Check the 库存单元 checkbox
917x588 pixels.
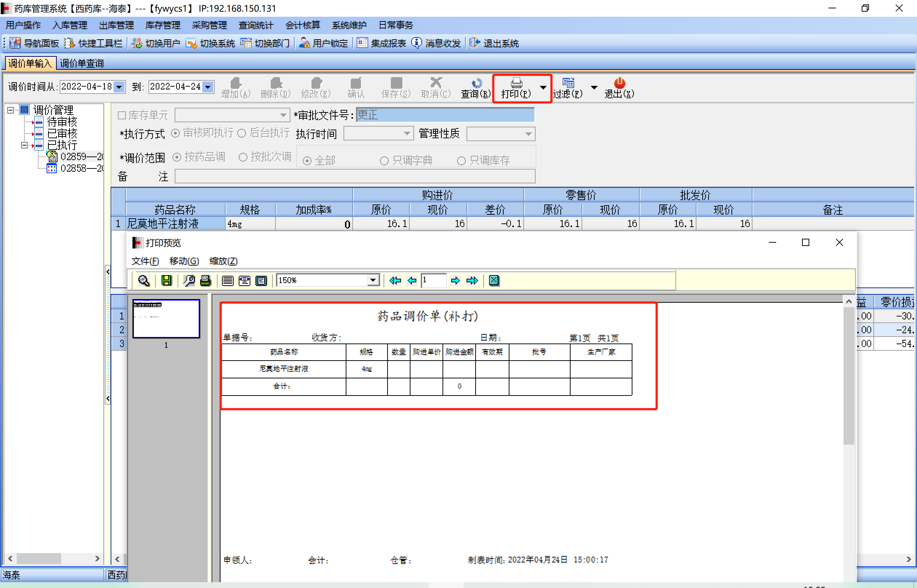click(x=122, y=115)
